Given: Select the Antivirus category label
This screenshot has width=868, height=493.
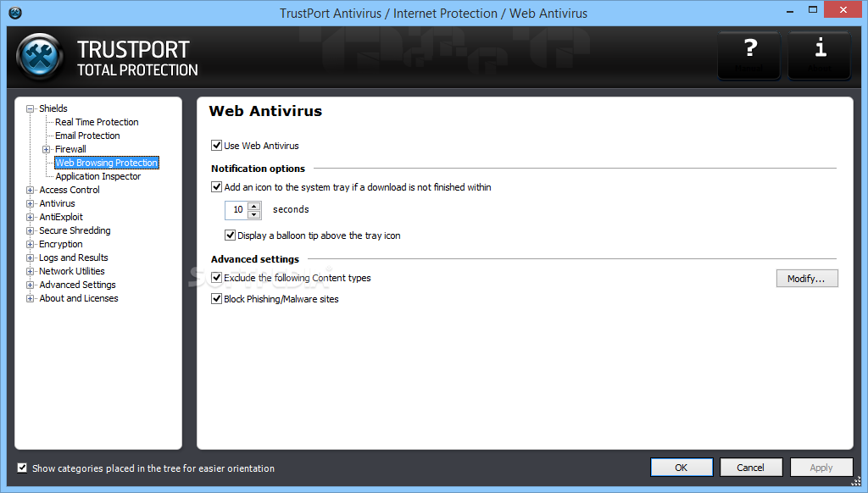Looking at the screenshot, I should 57,203.
